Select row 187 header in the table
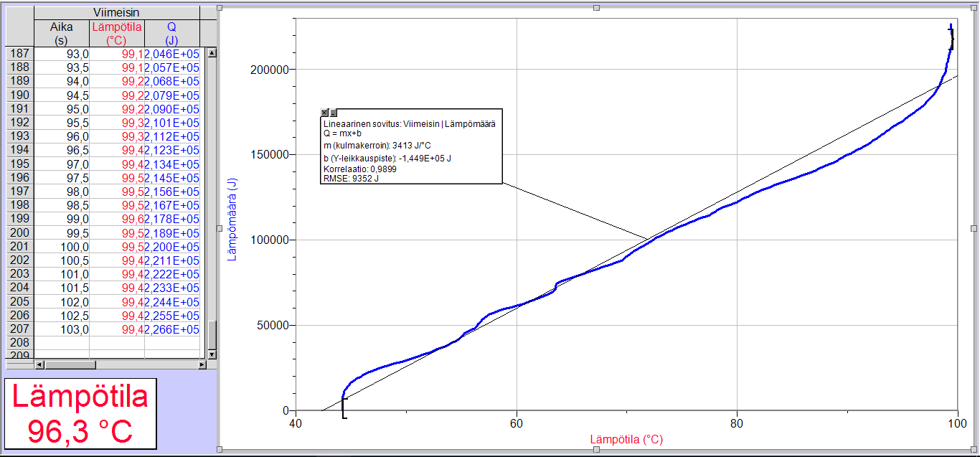The height and width of the screenshot is (457, 980). pos(20,54)
